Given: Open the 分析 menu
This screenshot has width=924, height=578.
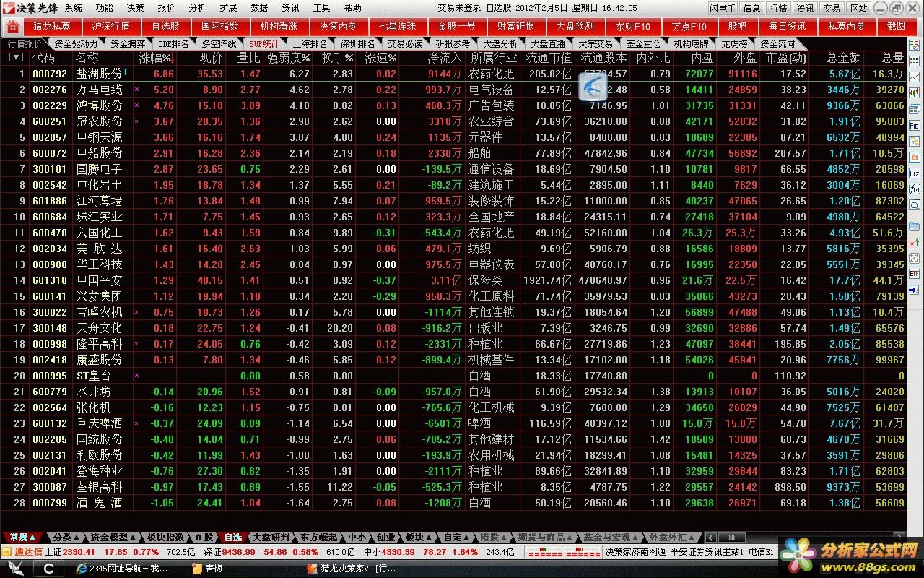Looking at the screenshot, I should pos(197,8).
